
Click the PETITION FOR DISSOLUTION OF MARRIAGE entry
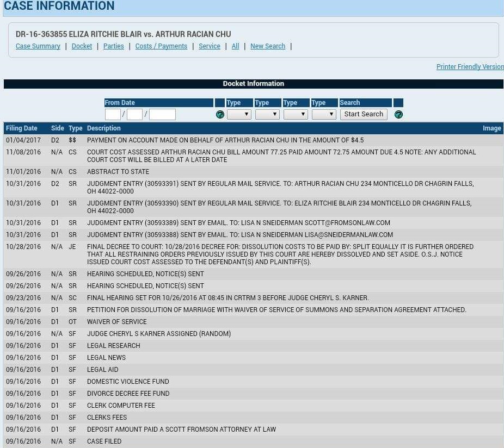point(276,310)
